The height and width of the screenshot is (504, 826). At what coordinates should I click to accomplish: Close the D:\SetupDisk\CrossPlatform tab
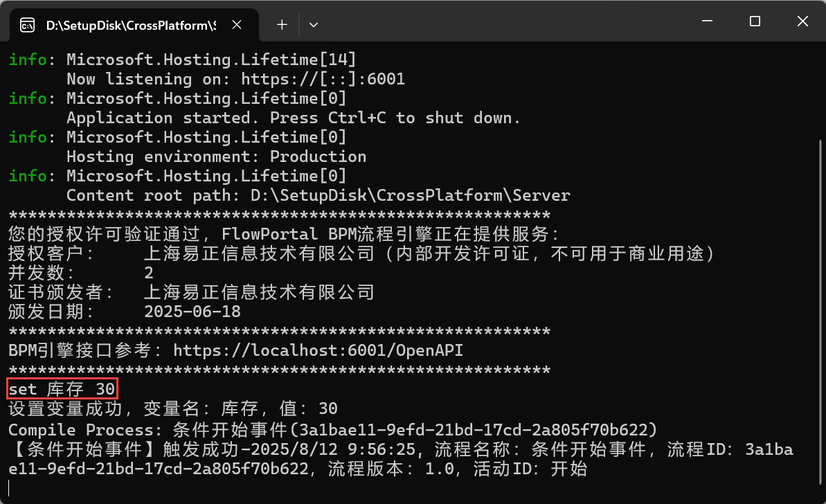click(236, 24)
